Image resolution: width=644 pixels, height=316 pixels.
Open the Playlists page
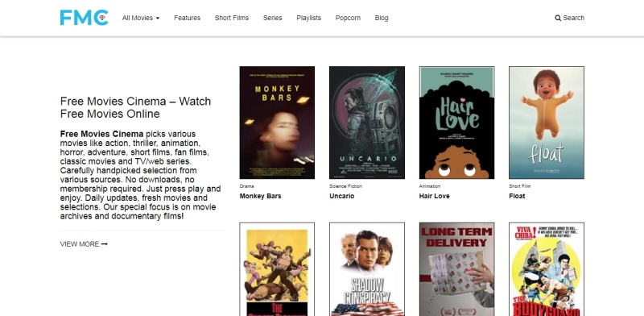tap(309, 18)
